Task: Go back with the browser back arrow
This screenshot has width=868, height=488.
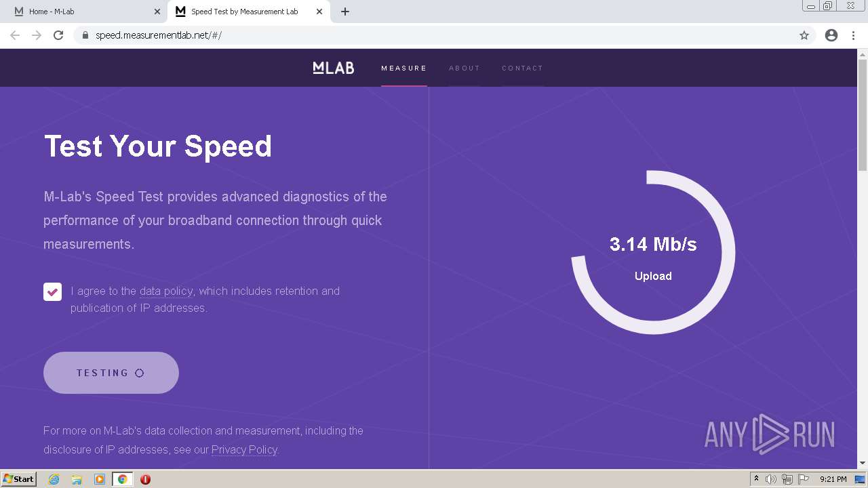Action: pos(15,35)
